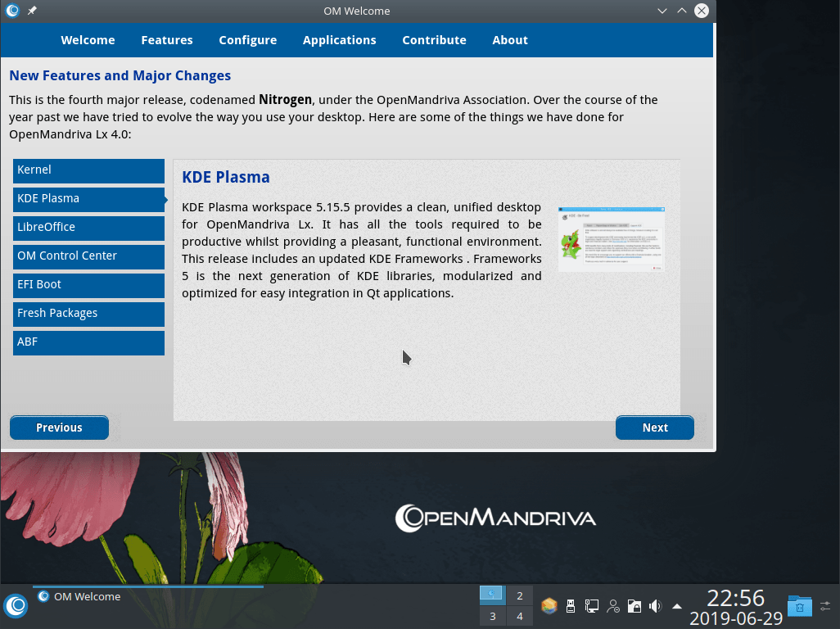This screenshot has height=629, width=840.
Task: Open the Trash icon on the taskbar
Action: pyautogui.click(x=799, y=606)
